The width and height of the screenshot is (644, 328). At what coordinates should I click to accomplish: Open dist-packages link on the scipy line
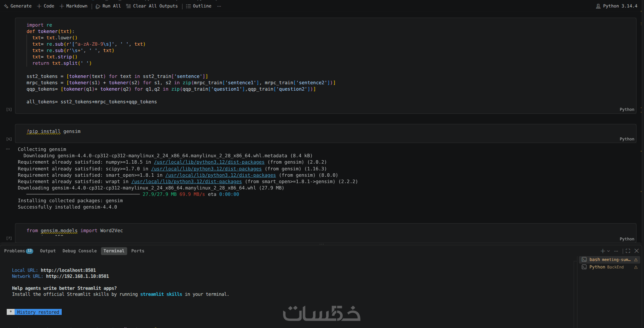tap(206, 169)
